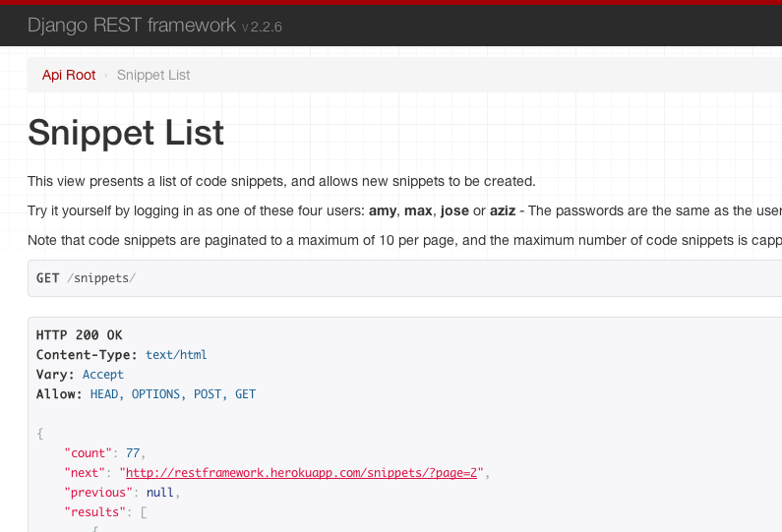This screenshot has height=532, width=782.
Task: Open the Api Root breadcrumb link
Action: [x=69, y=75]
